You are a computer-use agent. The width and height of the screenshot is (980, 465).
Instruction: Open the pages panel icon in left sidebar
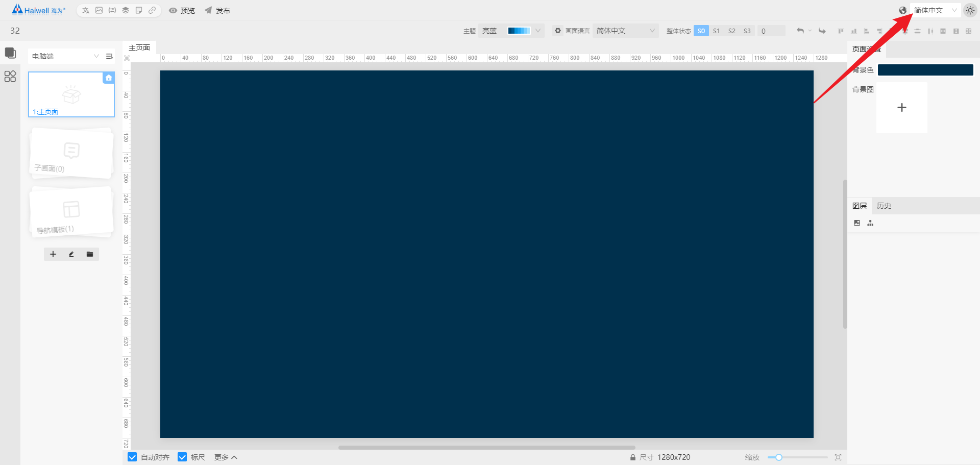10,53
